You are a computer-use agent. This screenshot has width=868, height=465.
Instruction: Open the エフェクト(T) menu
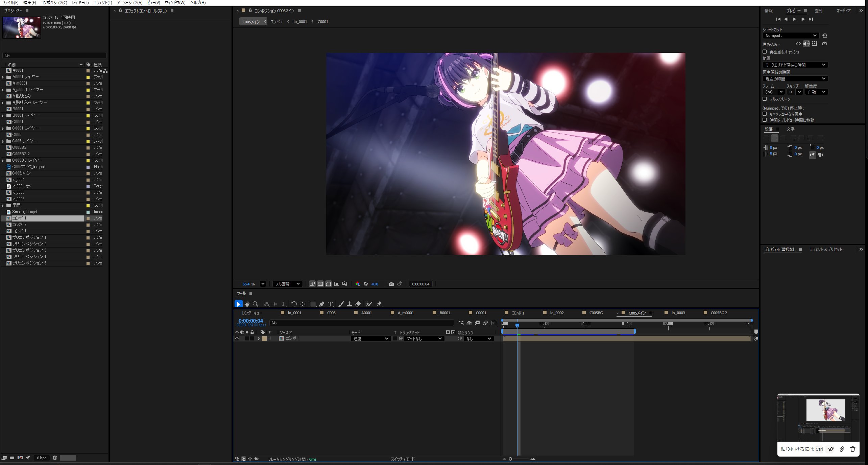point(102,3)
